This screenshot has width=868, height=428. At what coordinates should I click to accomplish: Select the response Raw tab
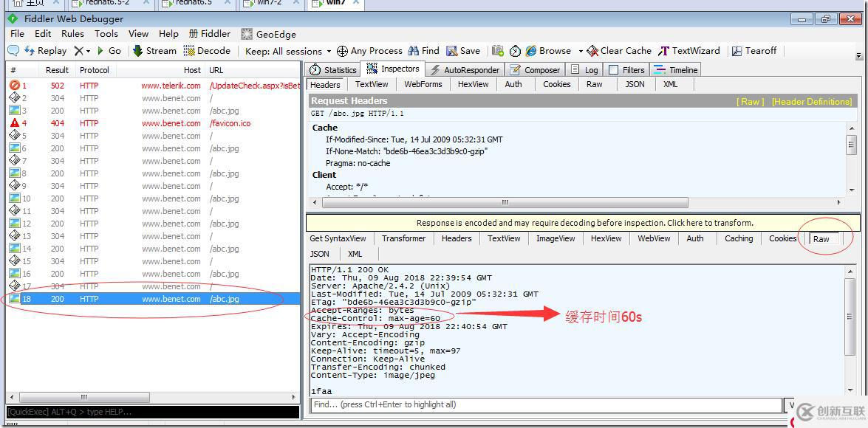click(821, 239)
